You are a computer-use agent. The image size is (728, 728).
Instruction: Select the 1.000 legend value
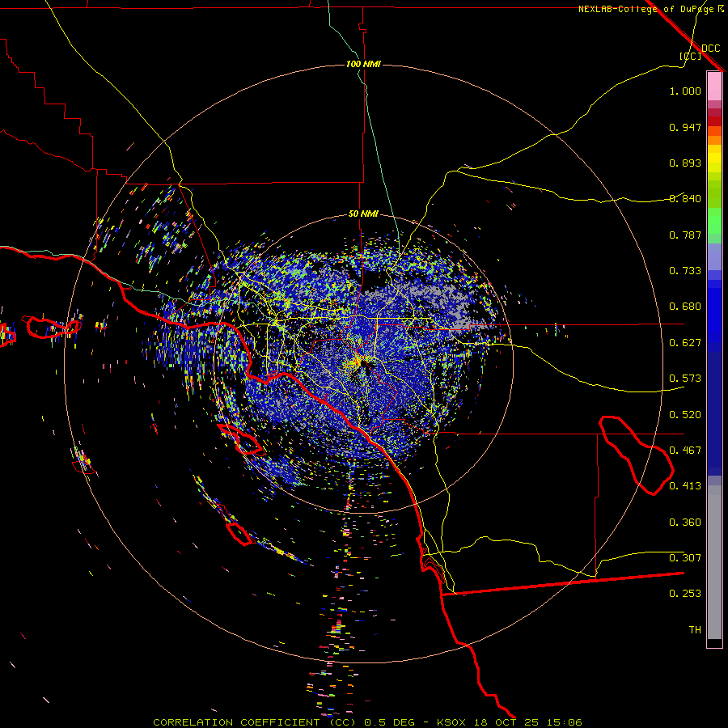[685, 91]
